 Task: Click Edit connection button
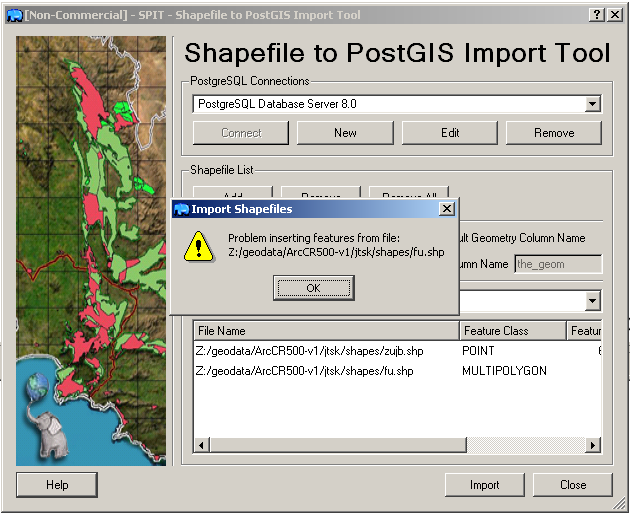pyautogui.click(x=450, y=133)
